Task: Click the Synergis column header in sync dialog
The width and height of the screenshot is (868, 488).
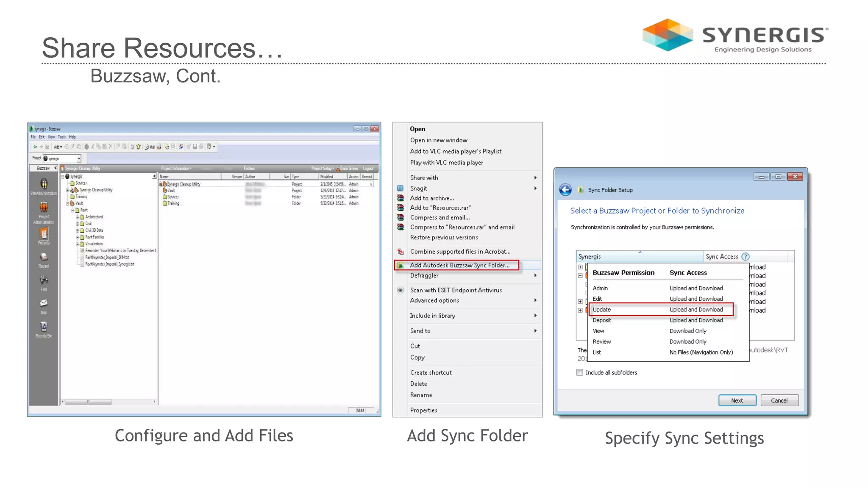Action: tap(640, 257)
